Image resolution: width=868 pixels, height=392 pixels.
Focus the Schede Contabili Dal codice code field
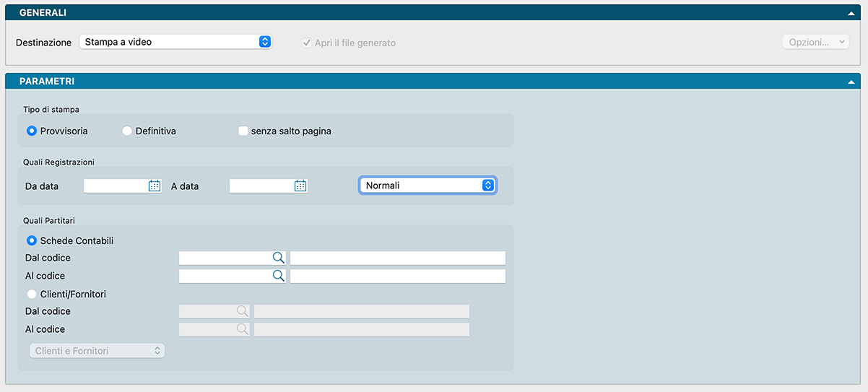click(224, 258)
